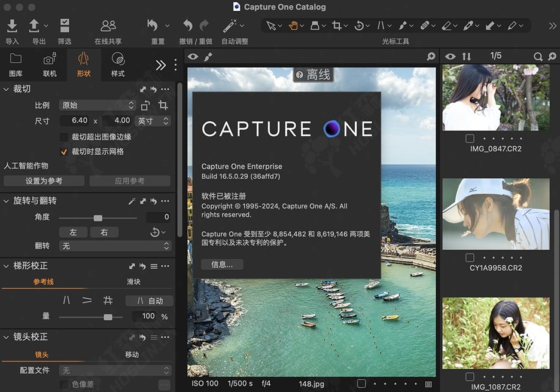
Task: Select the CY1A9958.CR2 thumbnail
Action: [495, 213]
